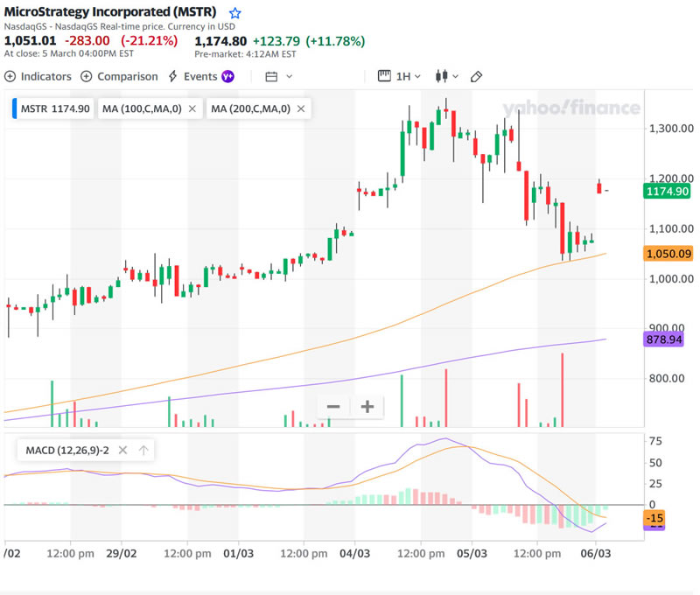This screenshot has height=595, width=700.
Task: Click the -283.00 price change value
Action: point(87,40)
